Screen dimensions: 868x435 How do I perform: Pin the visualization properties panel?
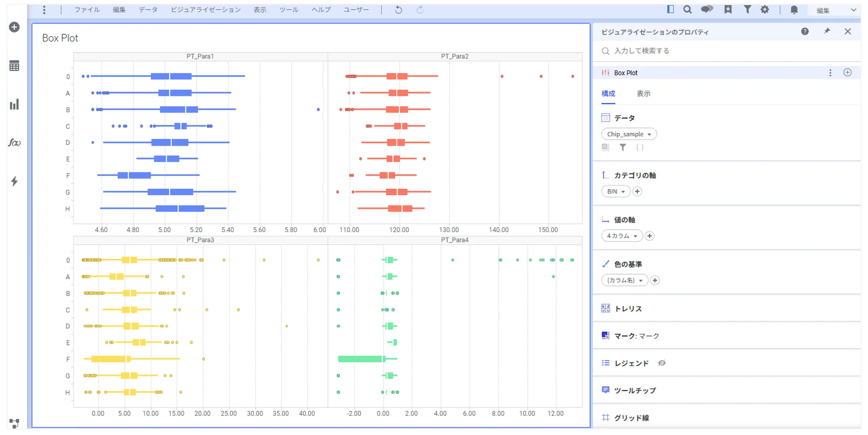pyautogui.click(x=827, y=31)
